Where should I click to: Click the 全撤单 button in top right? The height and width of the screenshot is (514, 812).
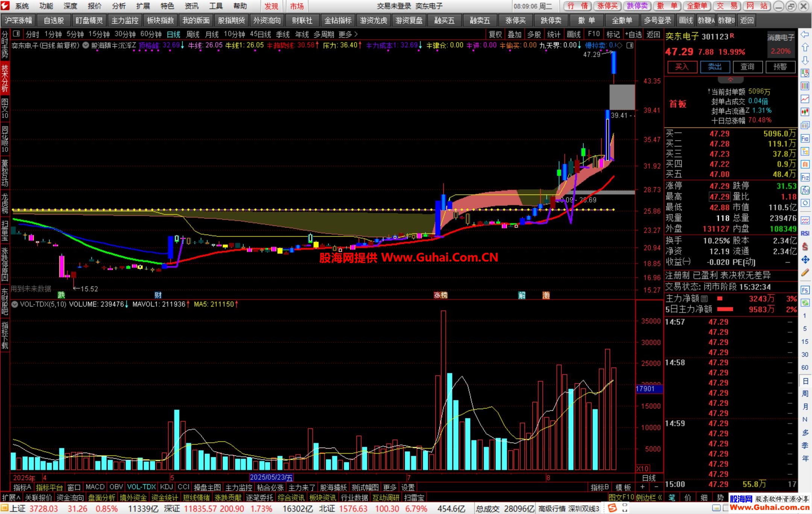[697, 6]
